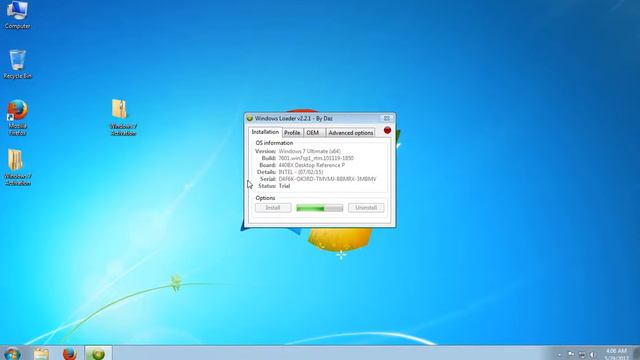The width and height of the screenshot is (640, 360).
Task: Switch to the Profile tab
Action: [x=292, y=133]
